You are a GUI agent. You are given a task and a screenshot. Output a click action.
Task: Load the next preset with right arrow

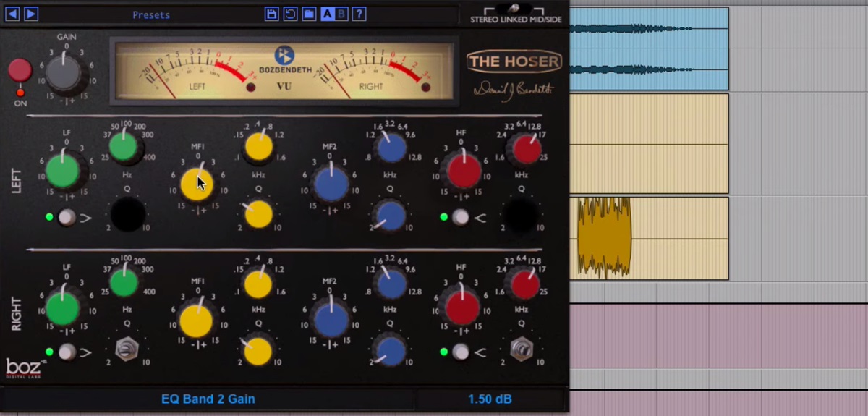pos(31,14)
